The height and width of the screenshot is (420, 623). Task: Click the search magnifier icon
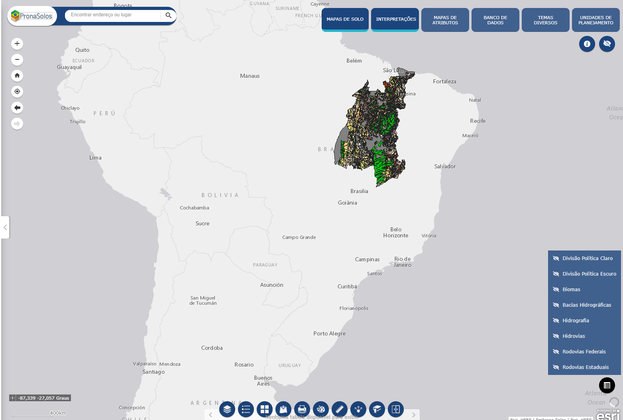coord(167,16)
